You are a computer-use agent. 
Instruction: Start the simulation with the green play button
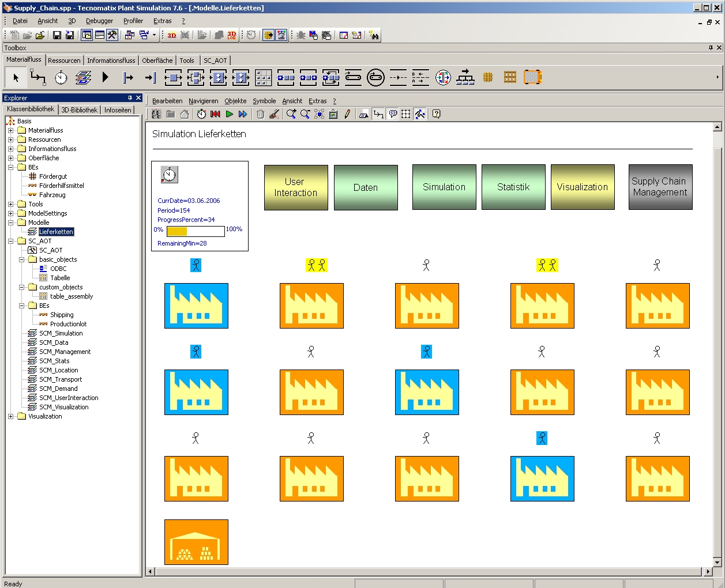tap(229, 114)
